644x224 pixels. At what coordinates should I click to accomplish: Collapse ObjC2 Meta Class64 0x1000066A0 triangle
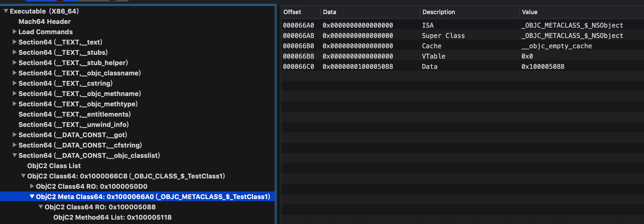click(x=32, y=197)
